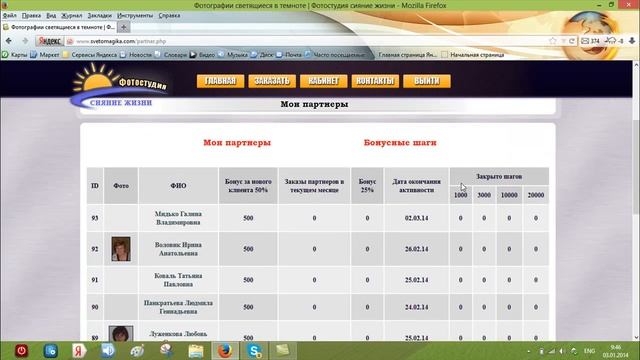Open Firefox downloads arrow icon
The width and height of the screenshot is (640, 360).
[632, 40]
